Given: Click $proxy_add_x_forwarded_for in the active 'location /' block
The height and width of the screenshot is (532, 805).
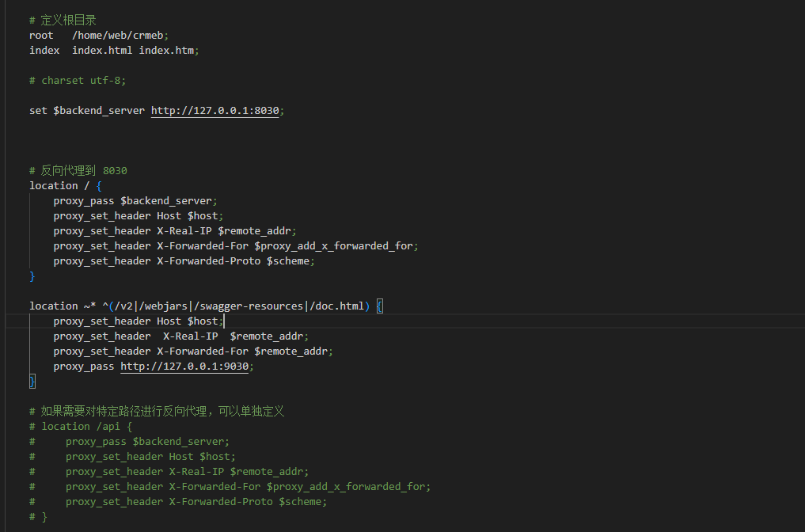Looking at the screenshot, I should pyautogui.click(x=334, y=246).
